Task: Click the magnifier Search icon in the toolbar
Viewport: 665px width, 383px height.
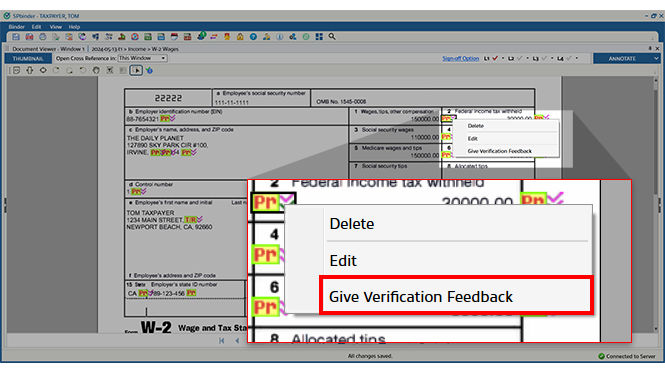Action: (x=332, y=37)
